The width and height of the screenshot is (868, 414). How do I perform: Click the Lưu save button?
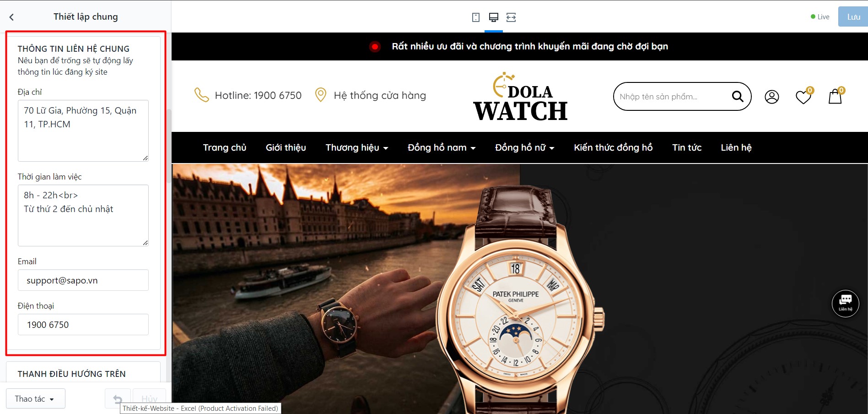coord(853,16)
